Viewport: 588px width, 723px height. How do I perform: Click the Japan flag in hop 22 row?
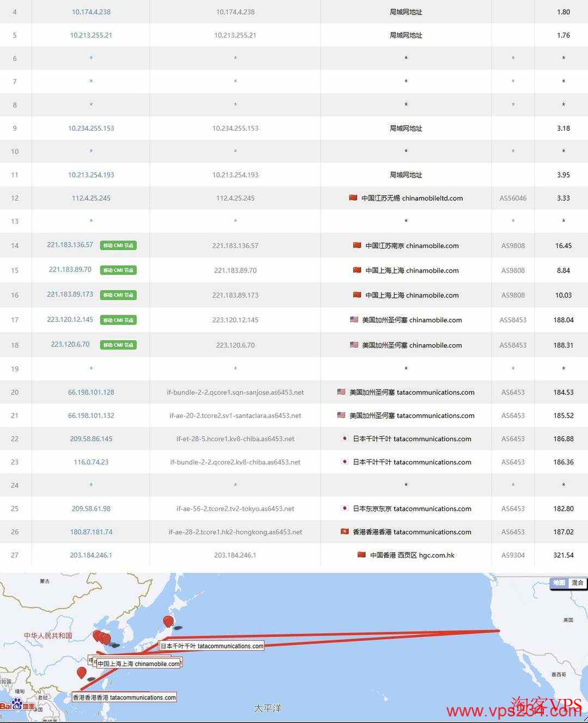tap(345, 438)
